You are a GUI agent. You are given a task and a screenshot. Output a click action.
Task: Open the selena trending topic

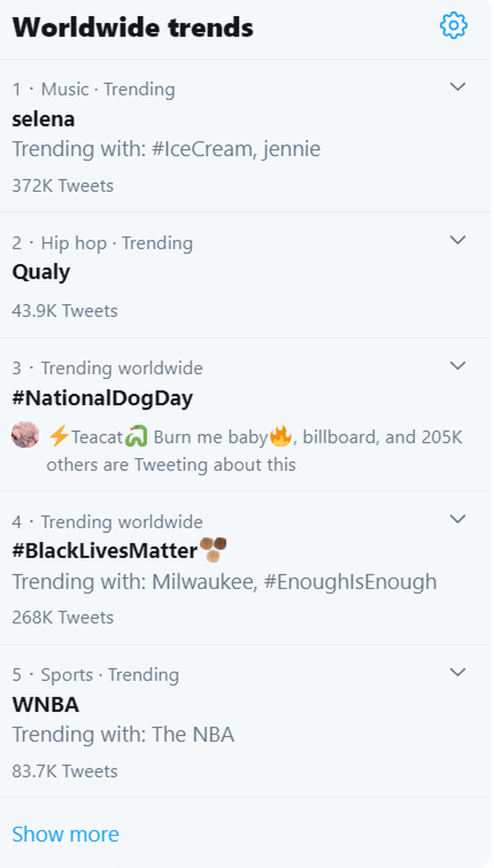[44, 119]
